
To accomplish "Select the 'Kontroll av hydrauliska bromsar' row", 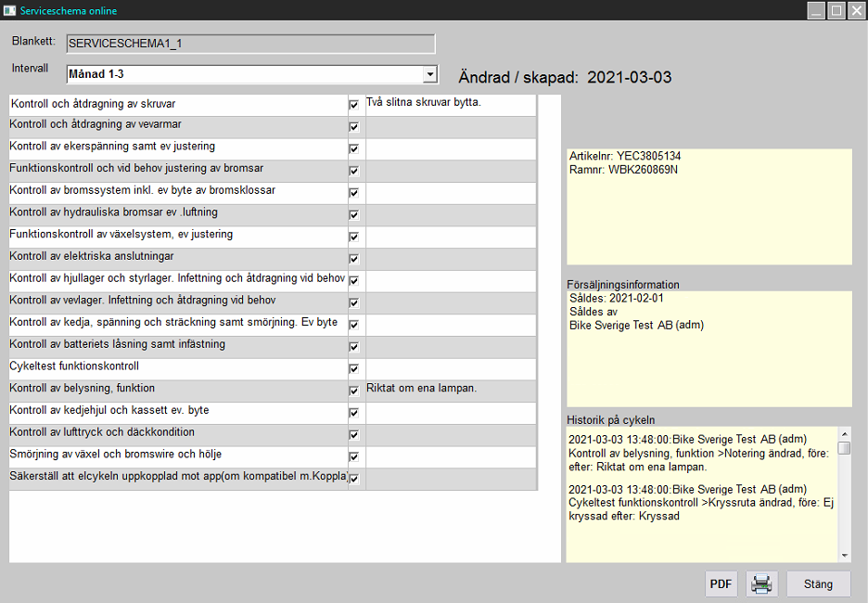I will 176,212.
